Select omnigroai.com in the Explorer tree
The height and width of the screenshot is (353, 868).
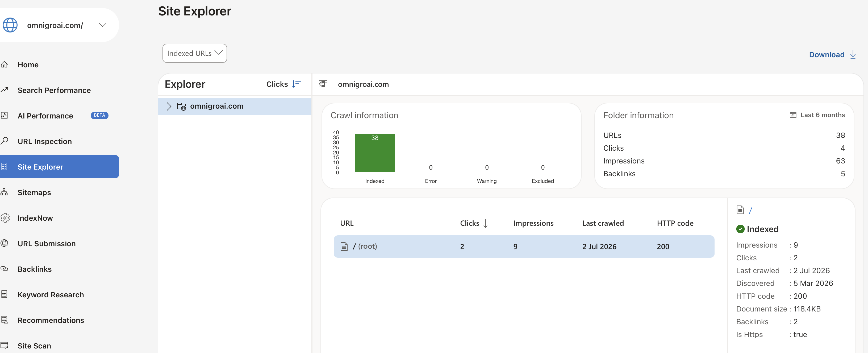pos(235,106)
